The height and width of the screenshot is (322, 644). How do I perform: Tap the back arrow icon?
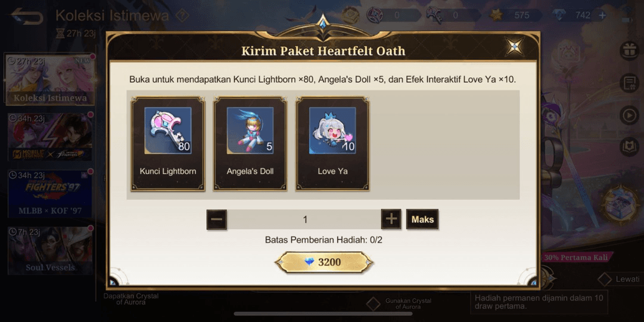(27, 17)
